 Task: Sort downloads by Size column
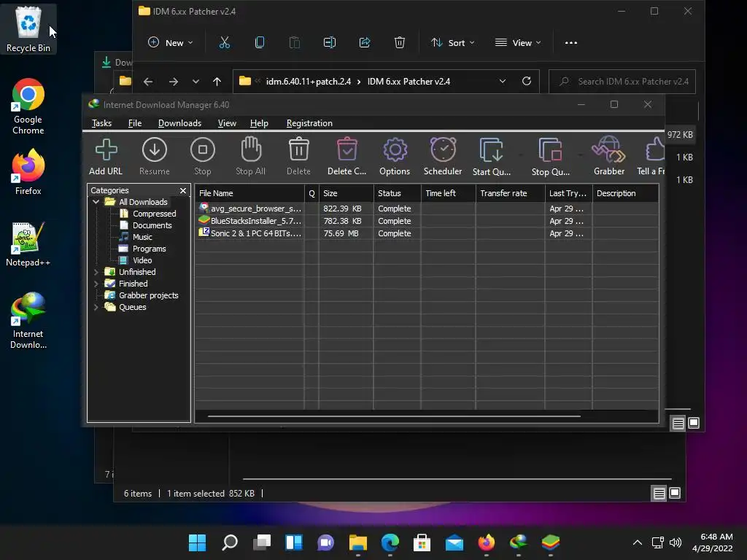tap(347, 193)
